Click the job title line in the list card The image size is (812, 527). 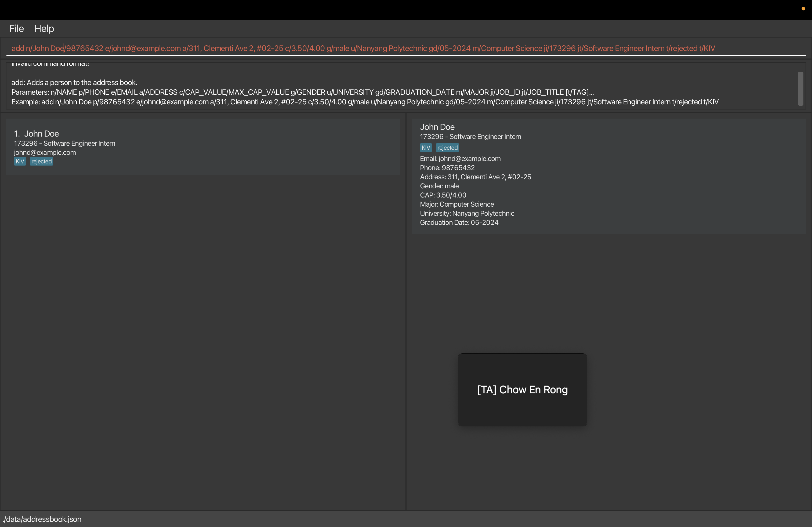[x=64, y=144]
